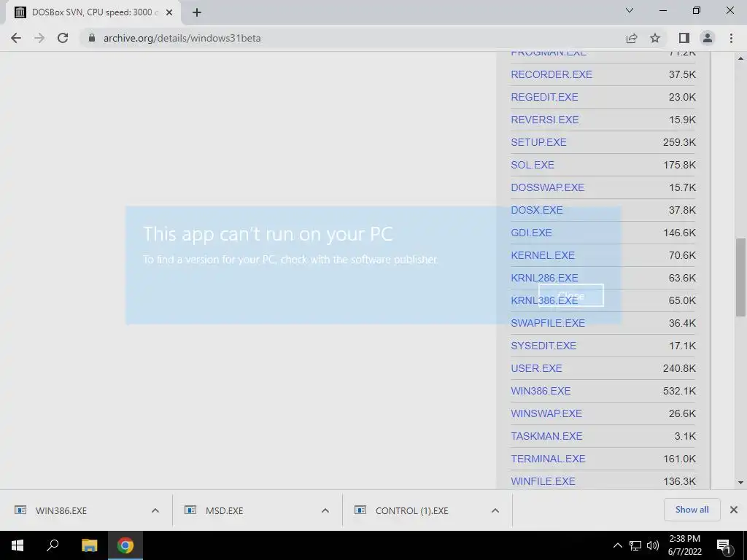Viewport: 747px width, 560px height.
Task: Open REGEDIT.EXE file link
Action: [544, 97]
